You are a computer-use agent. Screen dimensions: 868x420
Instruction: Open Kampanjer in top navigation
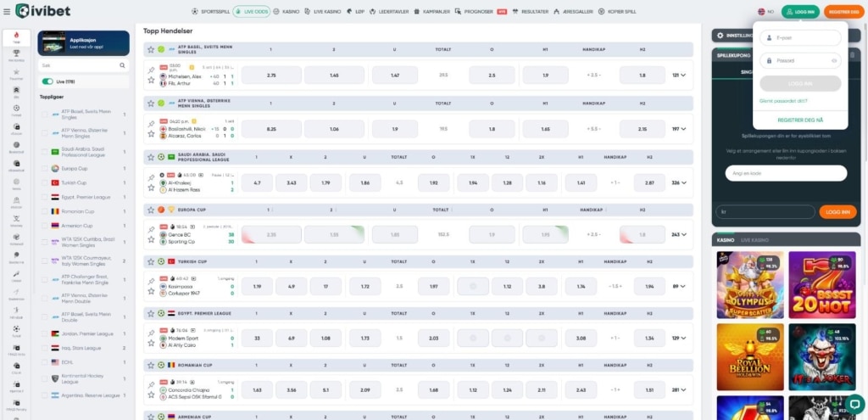point(431,11)
